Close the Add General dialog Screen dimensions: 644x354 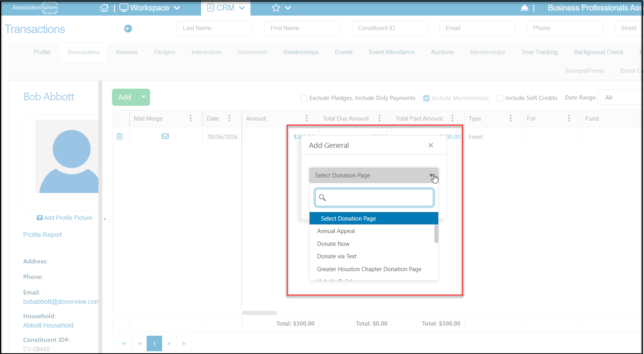pos(430,145)
